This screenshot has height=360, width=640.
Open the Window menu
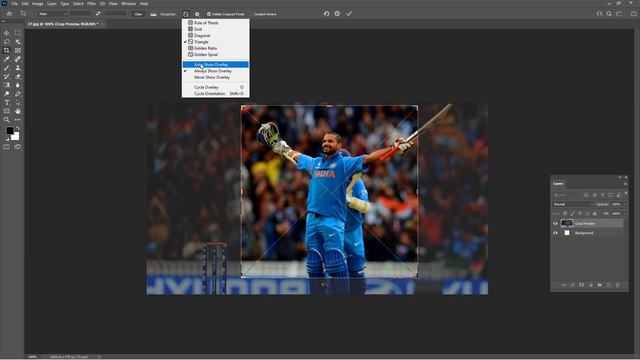(x=129, y=4)
